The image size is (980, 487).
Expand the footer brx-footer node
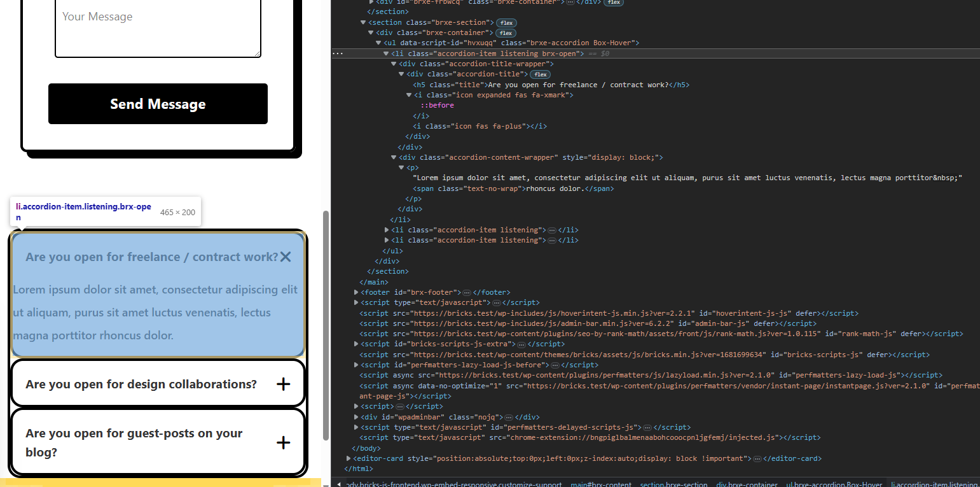coord(356,292)
